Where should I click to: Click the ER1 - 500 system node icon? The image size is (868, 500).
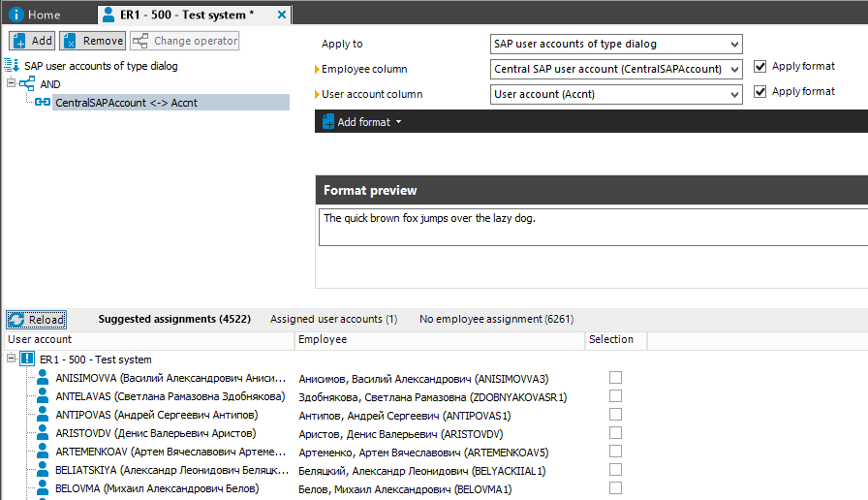pos(27,359)
